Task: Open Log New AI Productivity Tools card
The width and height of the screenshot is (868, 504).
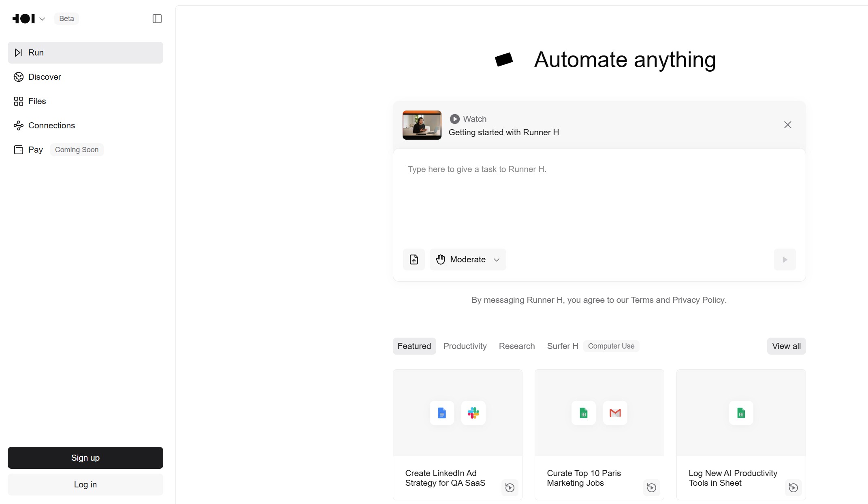Action: point(741,435)
